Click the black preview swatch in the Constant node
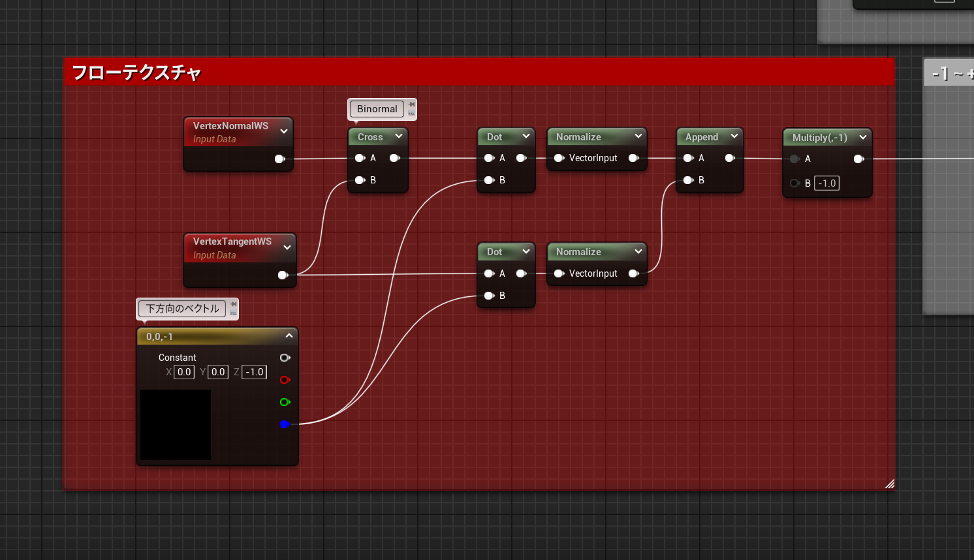 coord(176,425)
